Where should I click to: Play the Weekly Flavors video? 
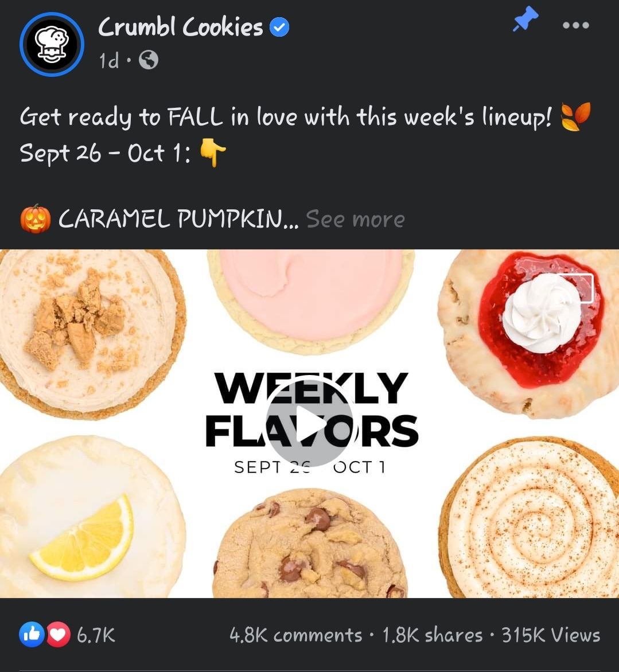(x=309, y=421)
